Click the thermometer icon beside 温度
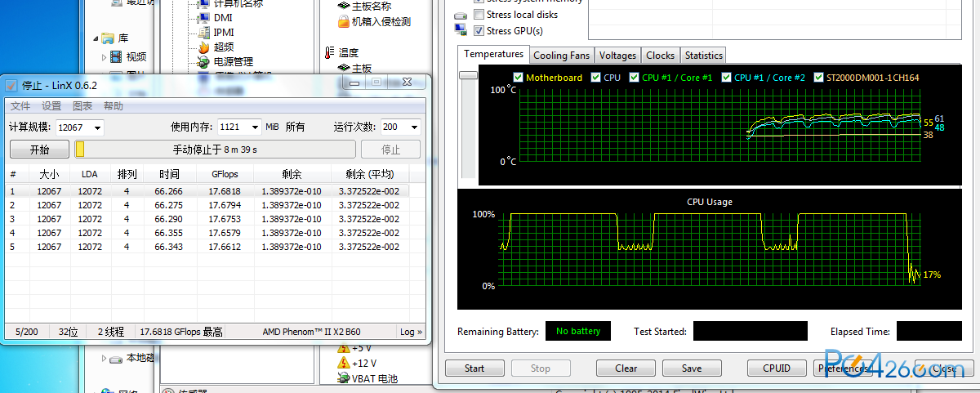 pyautogui.click(x=329, y=52)
